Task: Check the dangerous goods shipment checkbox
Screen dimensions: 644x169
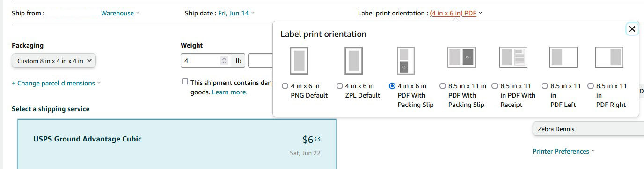Action: pyautogui.click(x=185, y=82)
